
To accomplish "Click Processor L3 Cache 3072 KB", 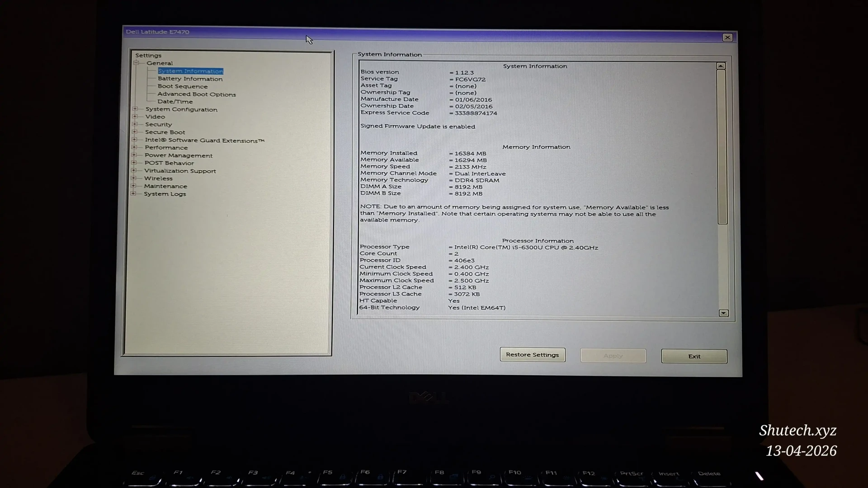I will (467, 294).
